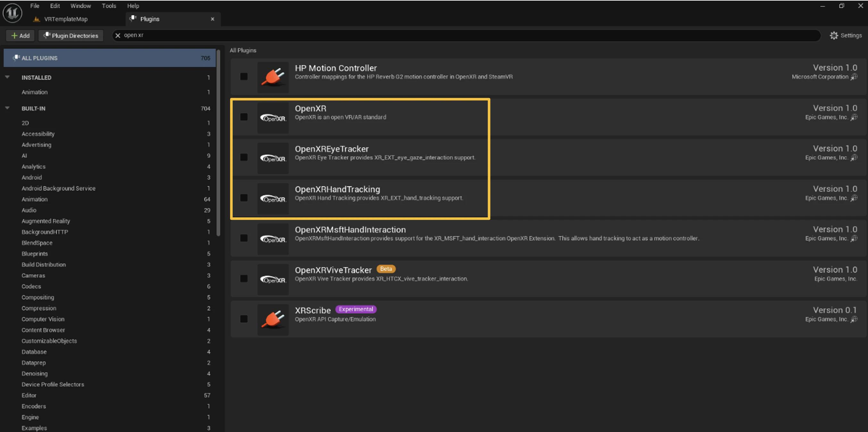Open Microsoft Corporation web link icon
The image size is (868, 432).
[x=854, y=77]
